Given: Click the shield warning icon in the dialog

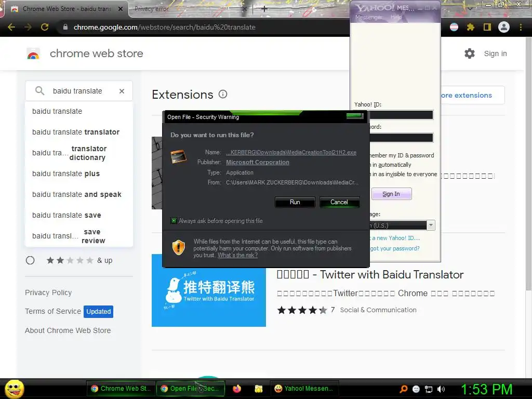Looking at the screenshot, I should [179, 247].
